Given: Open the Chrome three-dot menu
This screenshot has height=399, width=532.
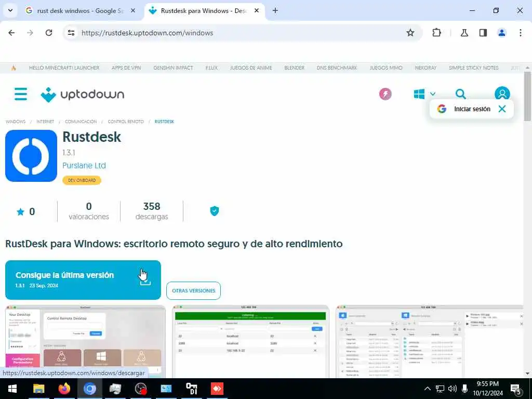Looking at the screenshot, I should pyautogui.click(x=521, y=33).
